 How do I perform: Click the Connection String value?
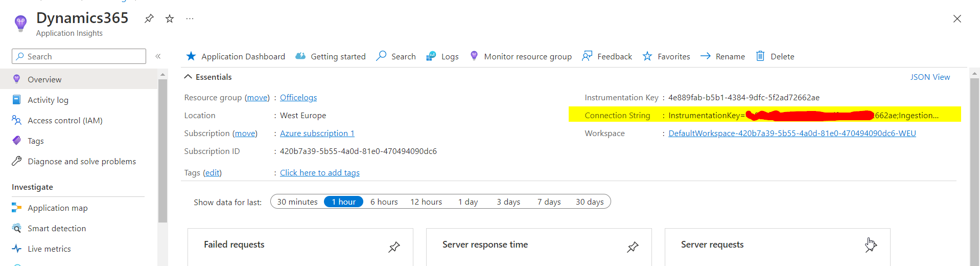coord(803,115)
